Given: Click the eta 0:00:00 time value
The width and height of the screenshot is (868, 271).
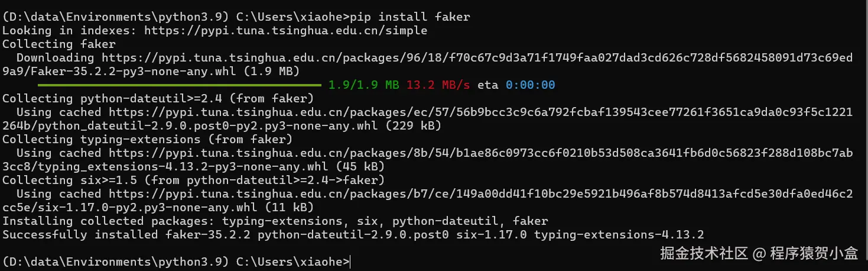Looking at the screenshot, I should point(530,85).
